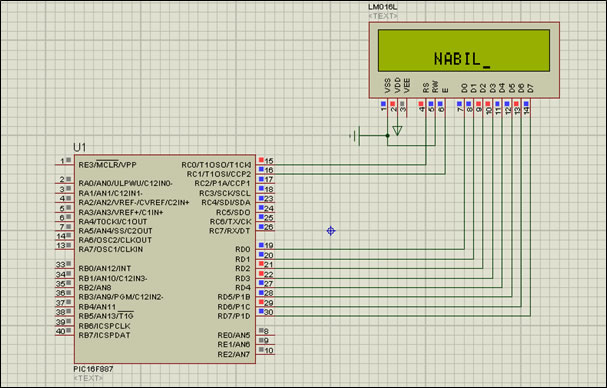Click the RA6/OSC2/CLKOUT pin label
This screenshot has width=607, height=388.
pos(115,240)
